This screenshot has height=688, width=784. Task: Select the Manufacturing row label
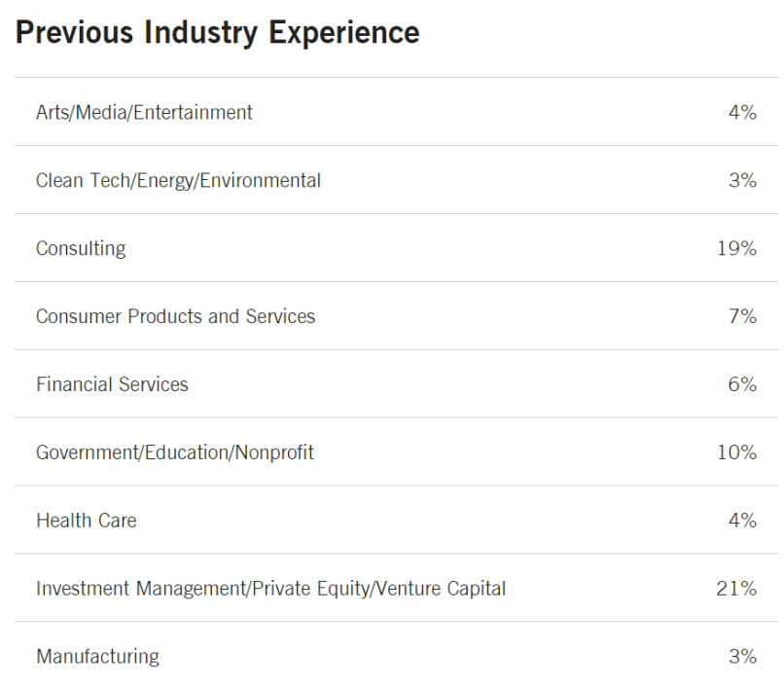point(97,657)
